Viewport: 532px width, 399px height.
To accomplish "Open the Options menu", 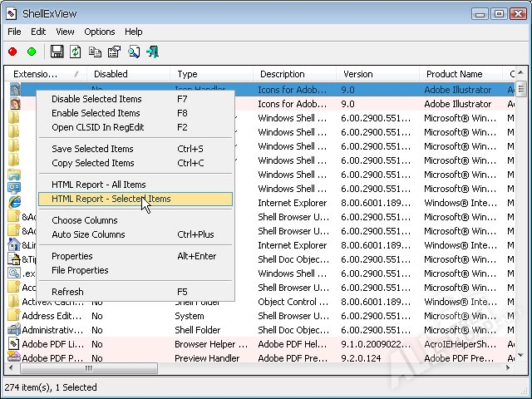I will 100,32.
